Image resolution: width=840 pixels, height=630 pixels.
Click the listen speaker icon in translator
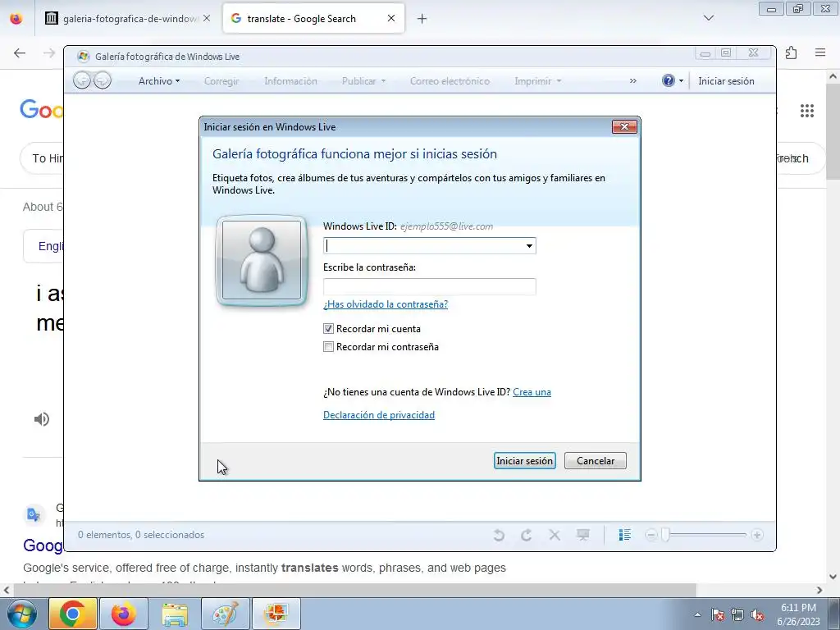[41, 419]
